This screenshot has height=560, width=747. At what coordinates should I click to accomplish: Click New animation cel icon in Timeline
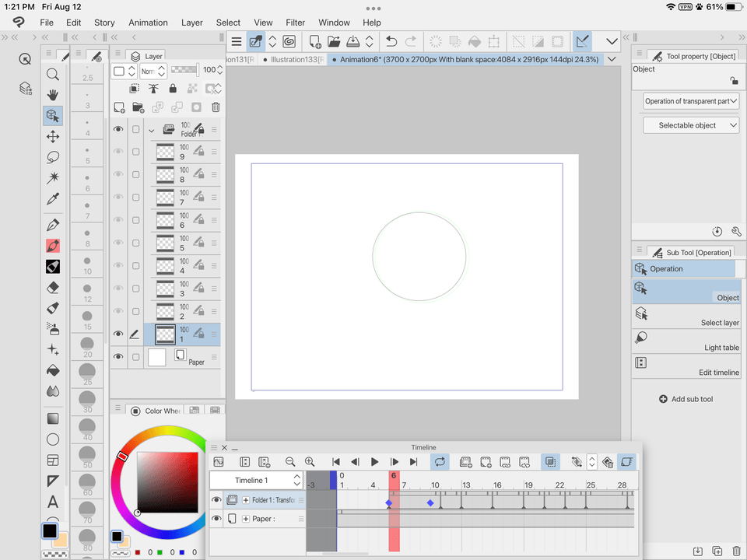coord(486,461)
